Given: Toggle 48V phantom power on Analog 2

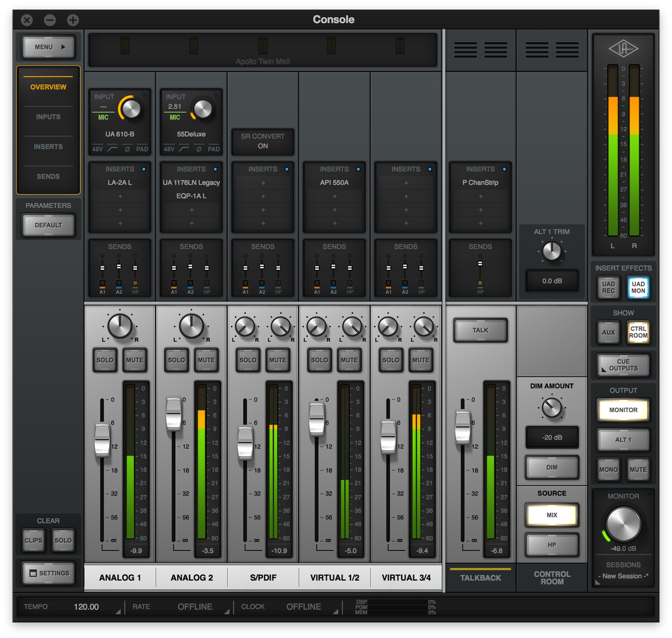Looking at the screenshot, I should tap(169, 149).
